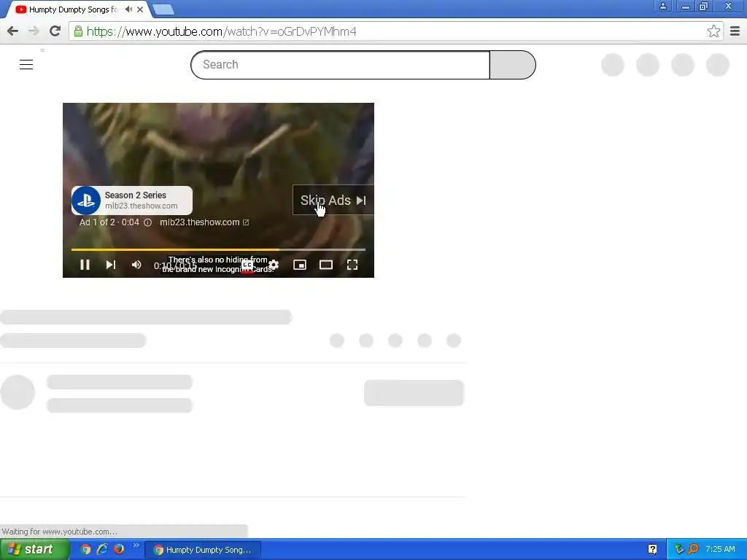Open the Windows Start menu
The height and width of the screenshot is (560, 747).
click(x=34, y=550)
